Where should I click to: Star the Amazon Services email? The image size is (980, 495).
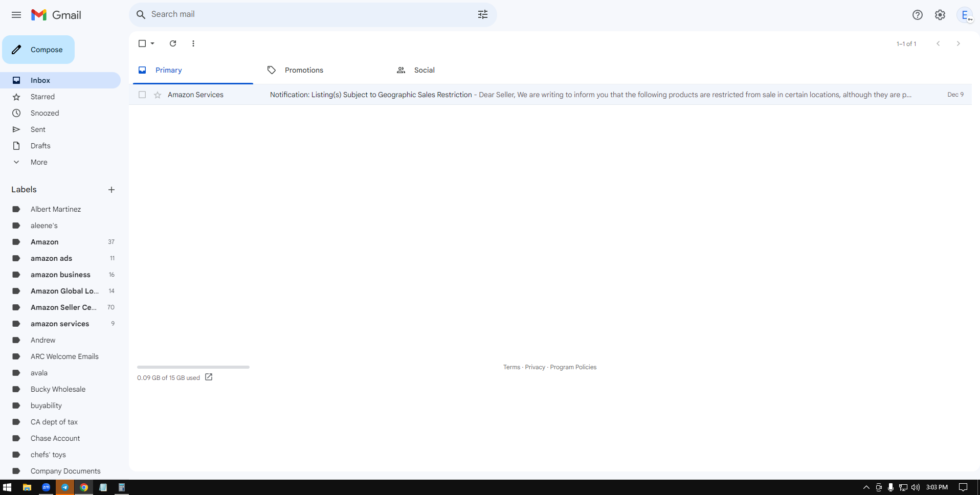(158, 95)
